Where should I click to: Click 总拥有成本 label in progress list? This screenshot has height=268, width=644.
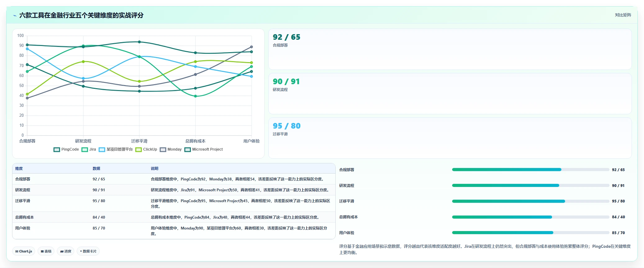348,217
